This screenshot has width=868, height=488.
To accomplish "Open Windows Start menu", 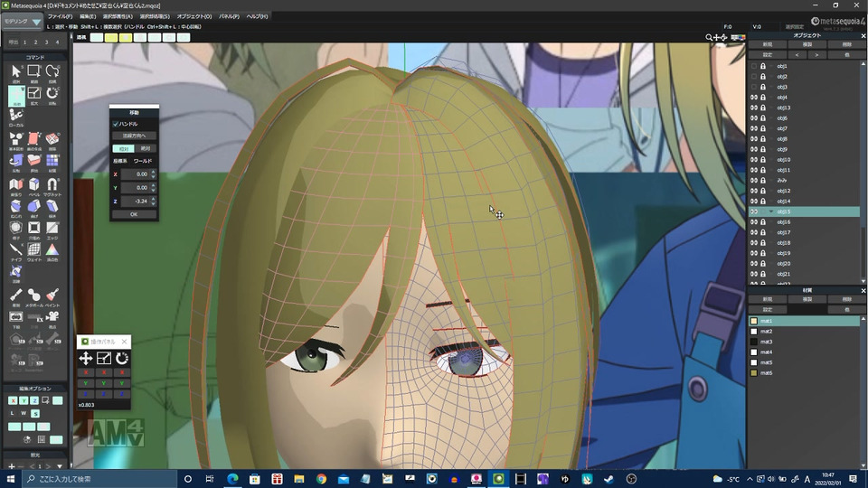I will tap(11, 479).
